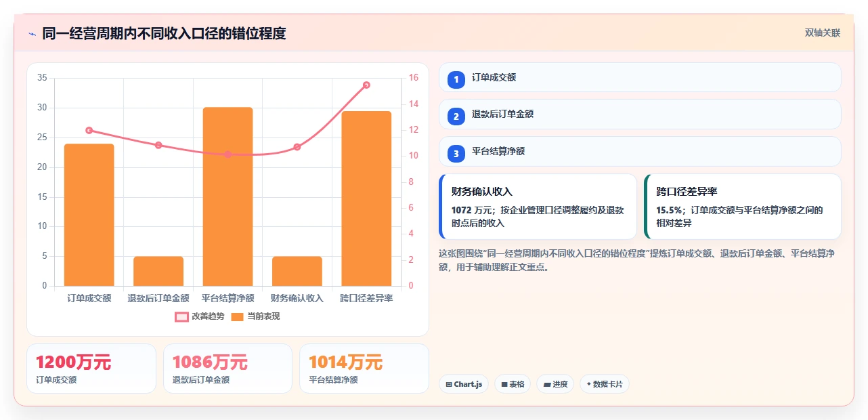The height and width of the screenshot is (420, 868).
Task: Open the 订单成交额 list item
Action: pos(640,77)
